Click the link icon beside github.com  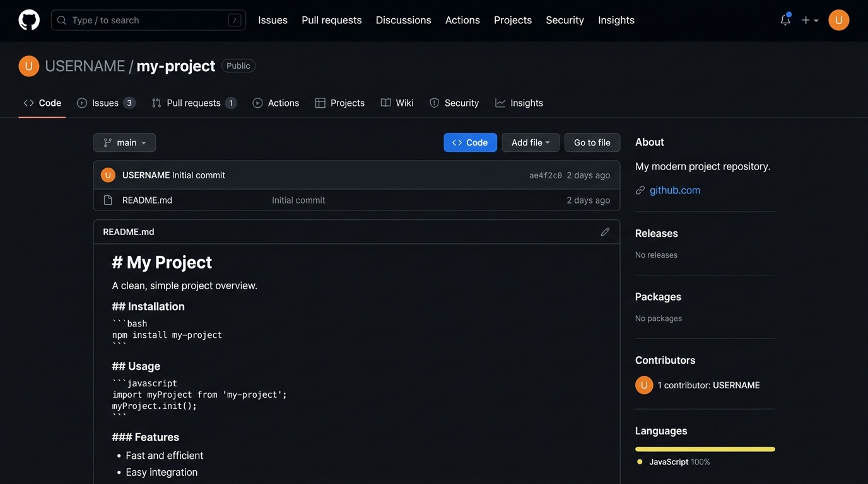640,190
